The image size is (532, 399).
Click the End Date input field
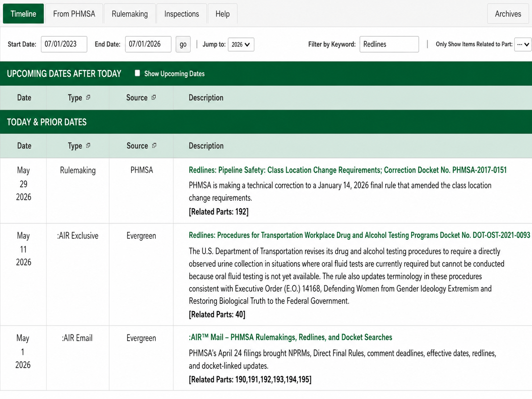pos(148,44)
